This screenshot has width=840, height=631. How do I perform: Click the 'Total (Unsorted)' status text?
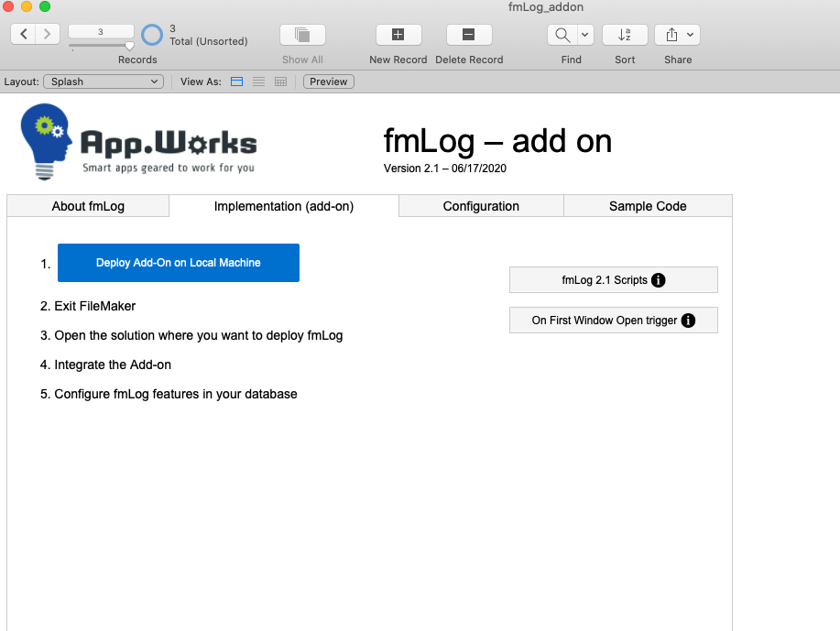(208, 41)
